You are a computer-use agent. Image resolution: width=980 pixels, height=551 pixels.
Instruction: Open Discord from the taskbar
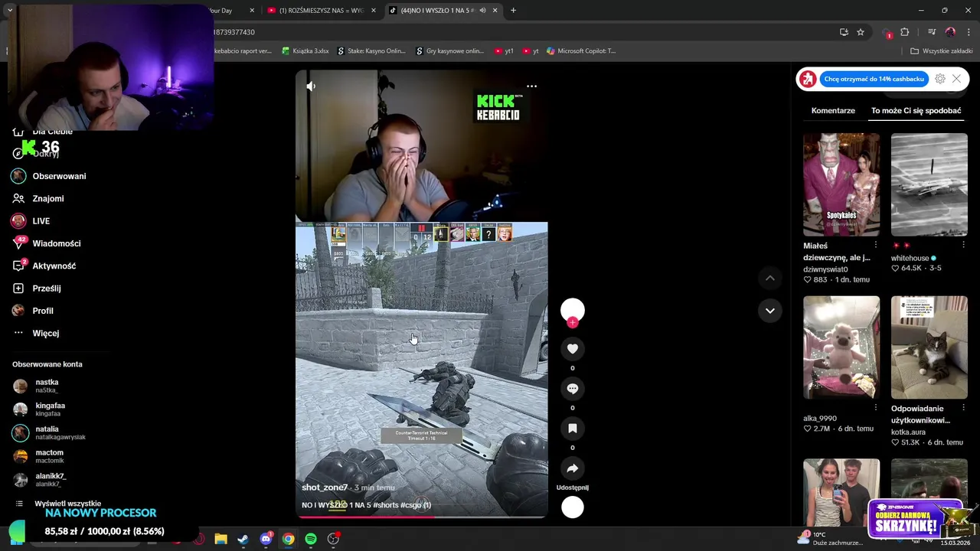[x=266, y=539]
